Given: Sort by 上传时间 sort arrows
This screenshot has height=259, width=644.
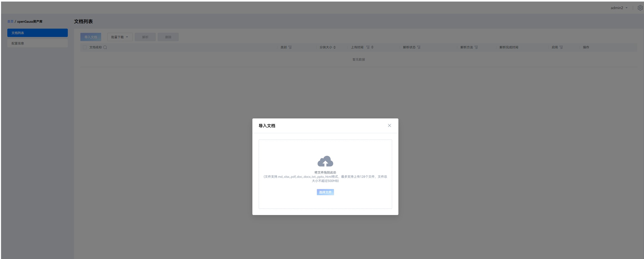Looking at the screenshot, I should click(x=372, y=47).
